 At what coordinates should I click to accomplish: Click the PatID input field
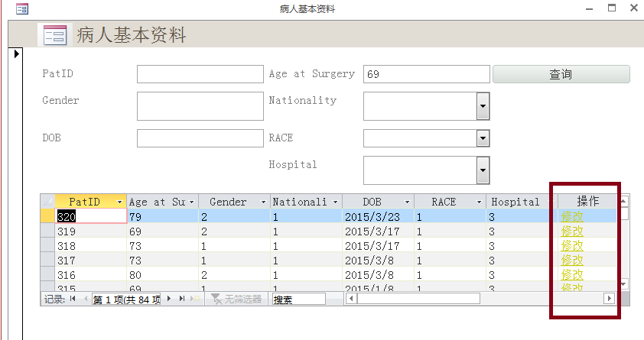point(200,74)
